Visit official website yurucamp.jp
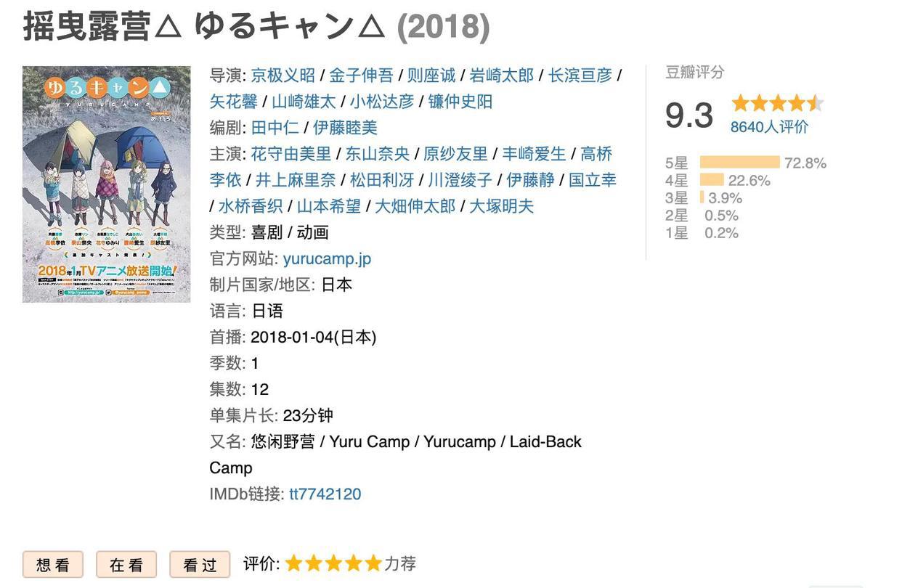This screenshot has height=588, width=902. (x=327, y=258)
